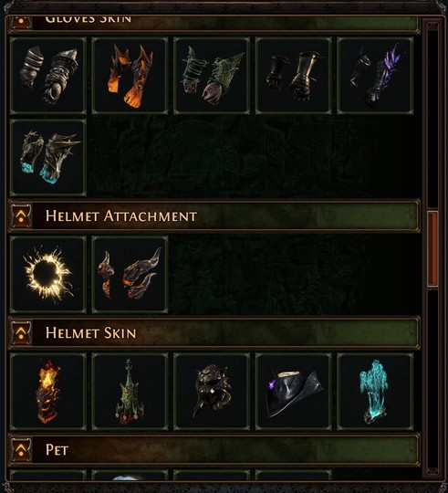This screenshot has height=493, width=448.
Task: Click the orange vertical scrollbar handle
Action: tap(432, 249)
